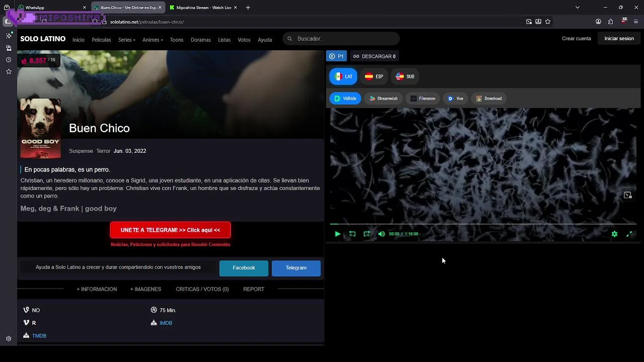644x362 pixels.
Task: Open the sidebar bookmarks star icon
Action: pos(9,72)
